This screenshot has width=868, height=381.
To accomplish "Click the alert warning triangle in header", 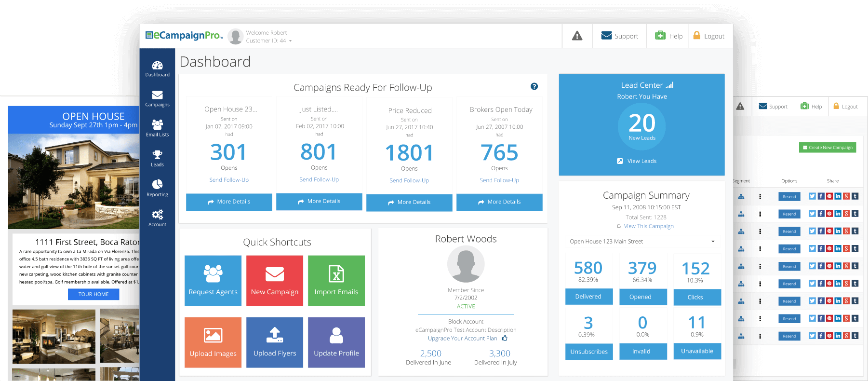I will click(577, 36).
